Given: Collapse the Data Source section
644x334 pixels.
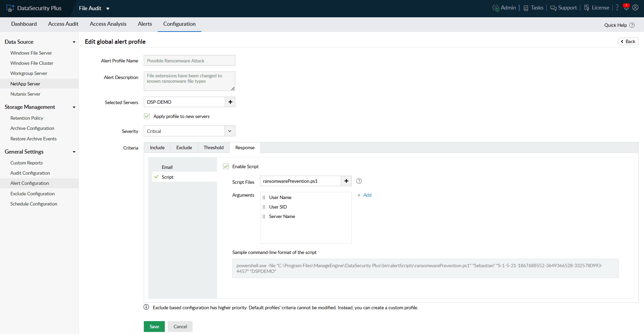Looking at the screenshot, I should [74, 42].
